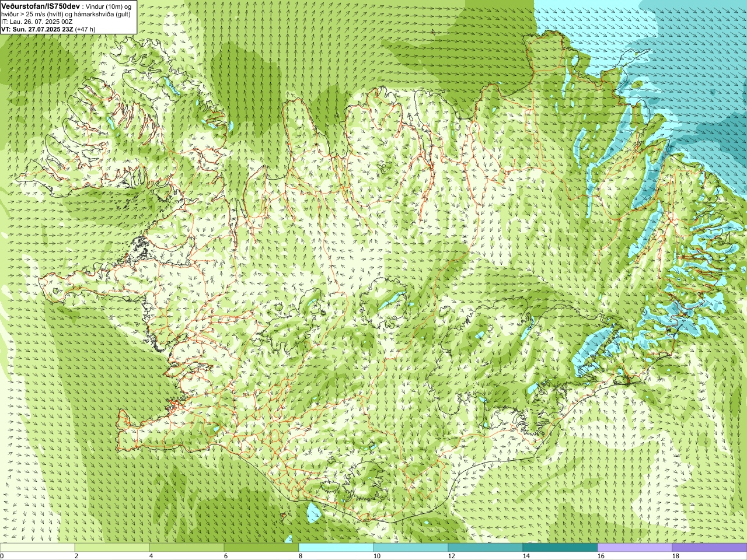Select the pale yellow 0–2 m/s legend swatch
The width and height of the screenshot is (747, 560).
click(37, 548)
